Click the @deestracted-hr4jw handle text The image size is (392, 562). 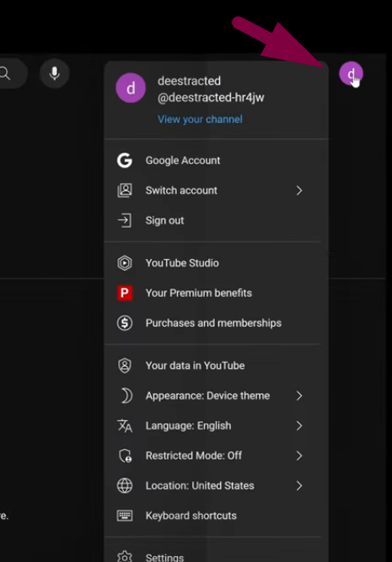(x=211, y=98)
